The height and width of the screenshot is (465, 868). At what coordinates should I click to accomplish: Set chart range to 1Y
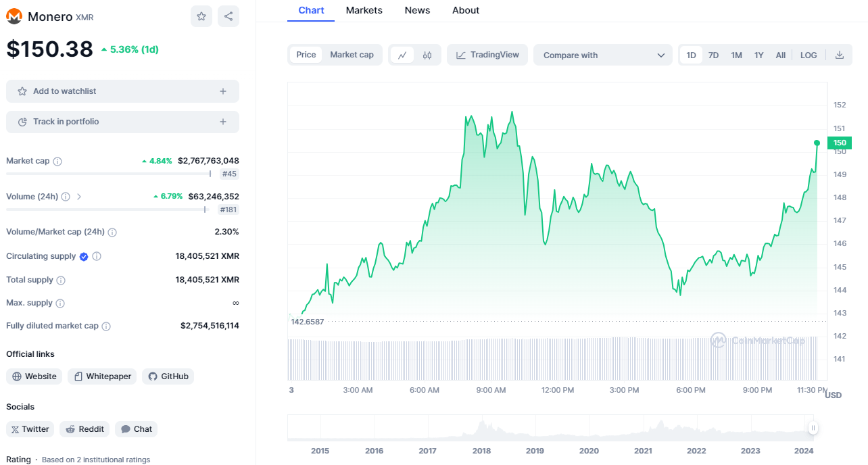point(759,55)
